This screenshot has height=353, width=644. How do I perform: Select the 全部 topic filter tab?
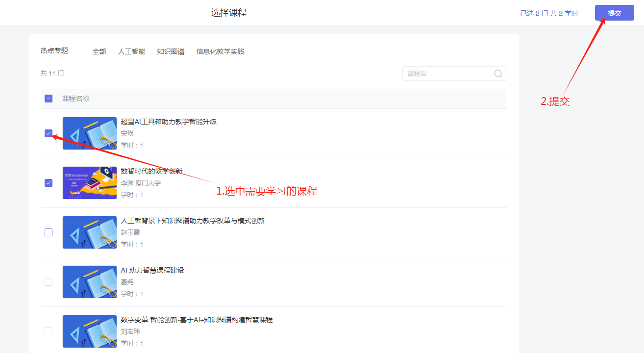click(x=99, y=51)
